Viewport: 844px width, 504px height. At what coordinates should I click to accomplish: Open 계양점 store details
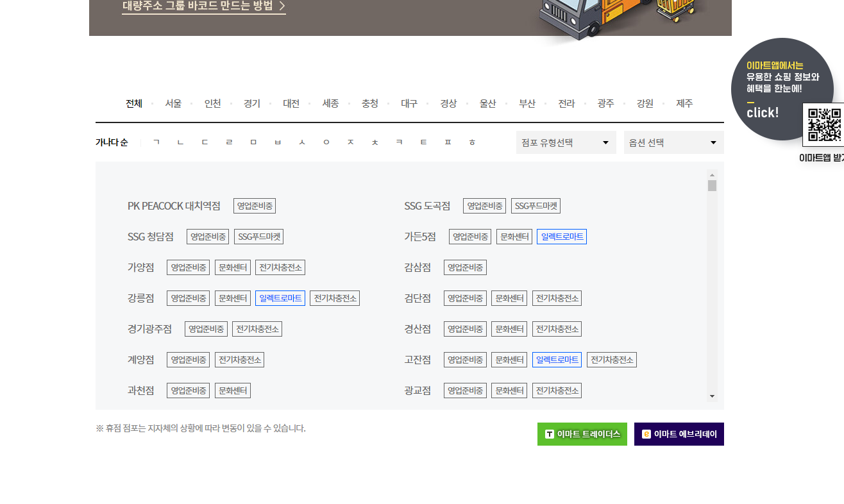point(141,360)
